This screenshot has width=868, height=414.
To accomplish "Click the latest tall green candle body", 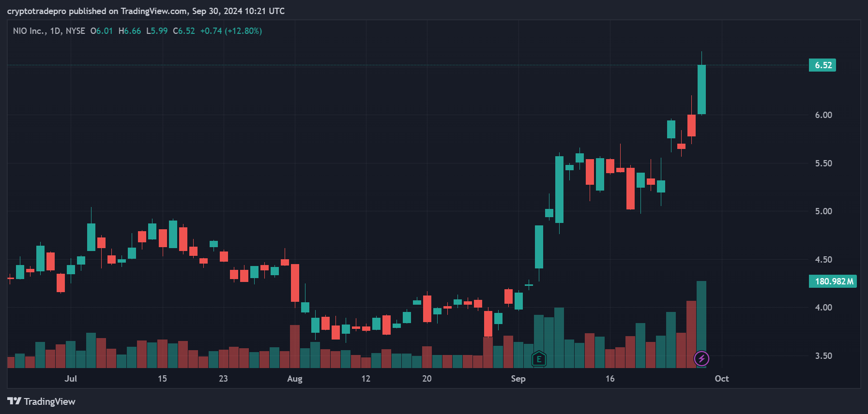I will point(701,89).
